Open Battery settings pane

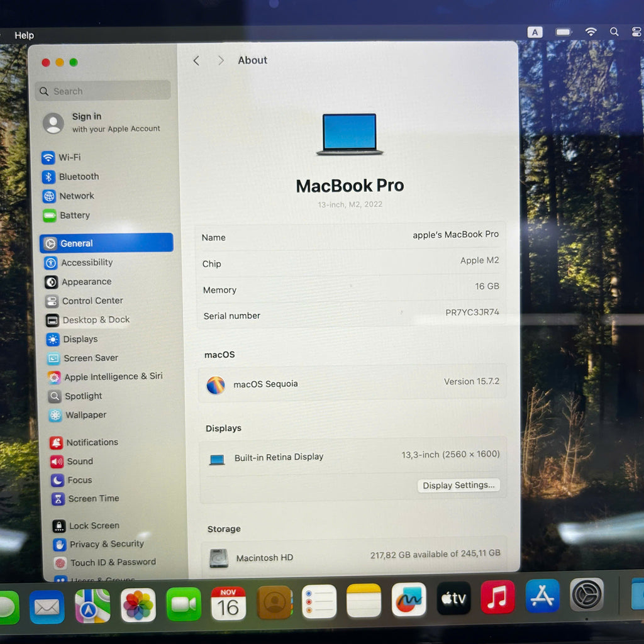pyautogui.click(x=74, y=215)
